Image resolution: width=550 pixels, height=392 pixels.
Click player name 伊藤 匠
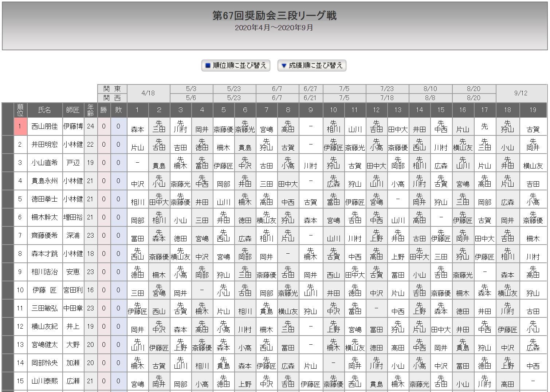pos(44,290)
